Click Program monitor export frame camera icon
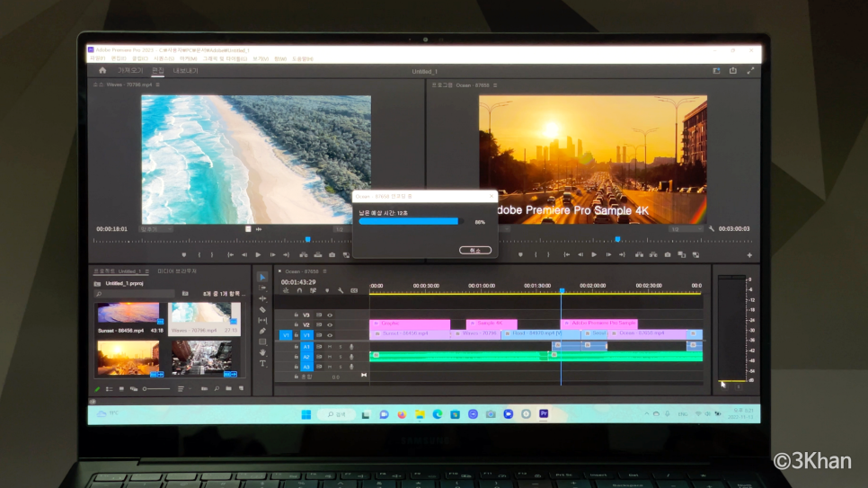The height and width of the screenshot is (488, 868). tap(668, 255)
